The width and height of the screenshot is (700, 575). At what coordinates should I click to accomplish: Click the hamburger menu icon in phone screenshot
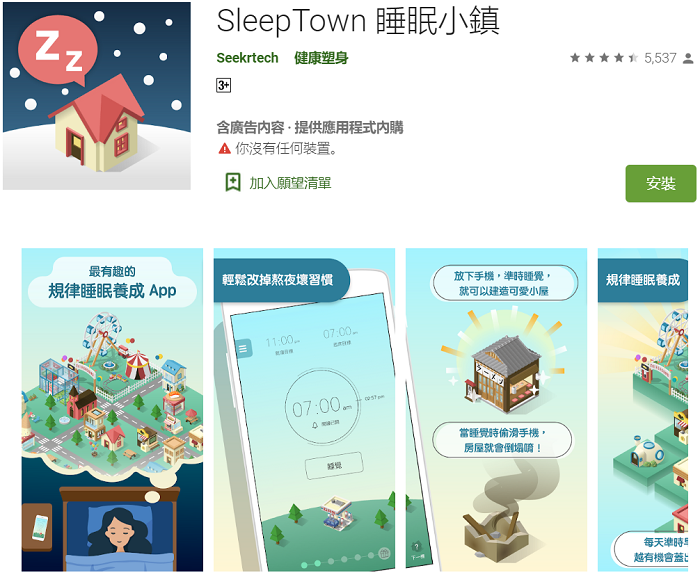click(x=243, y=348)
